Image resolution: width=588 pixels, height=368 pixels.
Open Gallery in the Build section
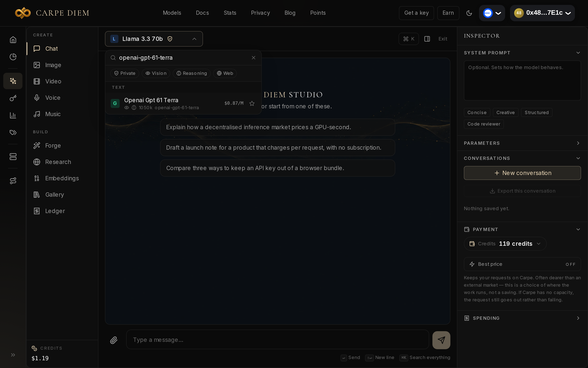coord(62,194)
